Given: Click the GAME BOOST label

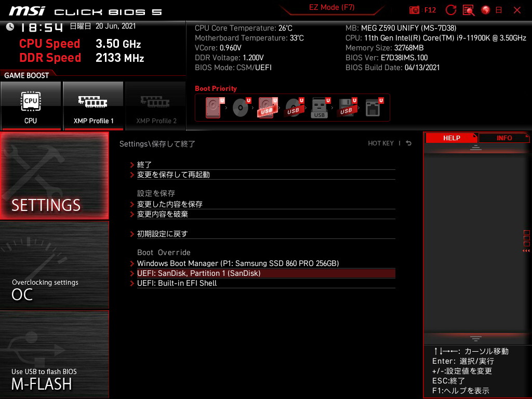Looking at the screenshot, I should coord(26,75).
